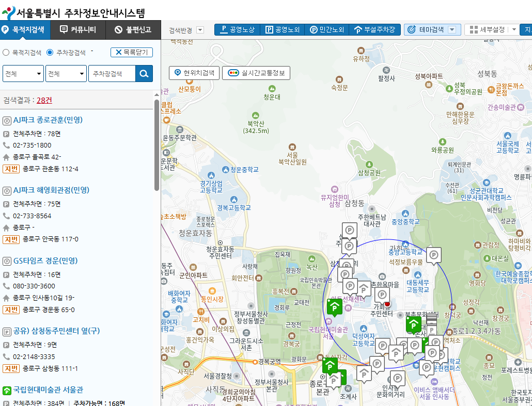Click the 서울특별시 주차정보안내시스템 logo

click(x=74, y=13)
